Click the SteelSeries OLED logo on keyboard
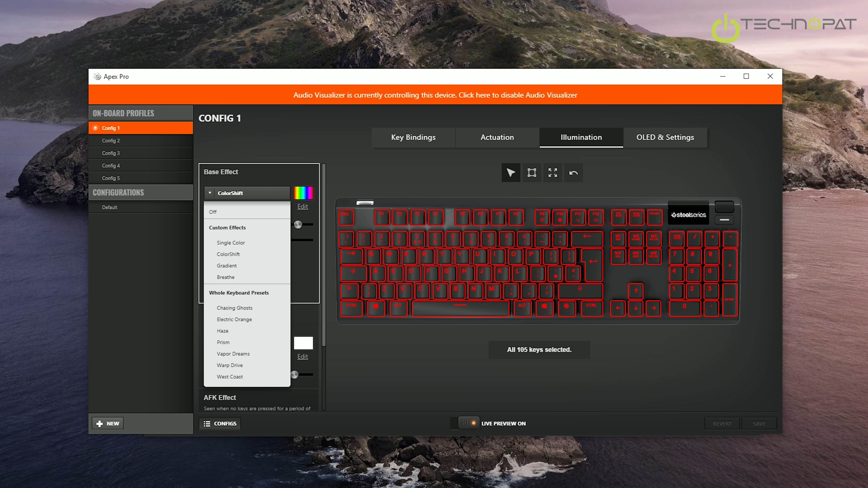The width and height of the screenshot is (868, 488). pyautogui.click(x=688, y=215)
